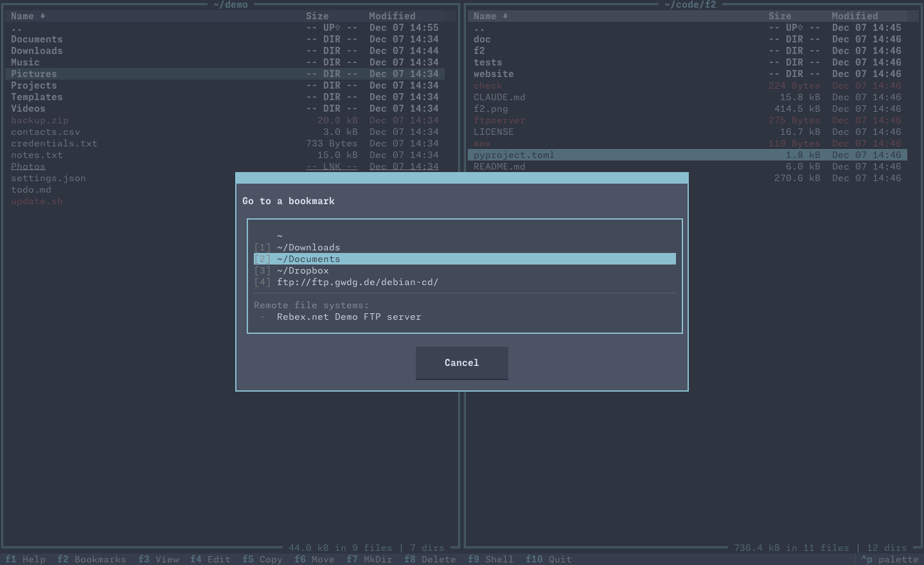Sort right panel by Size column
The width and height of the screenshot is (924, 565).
point(779,16)
